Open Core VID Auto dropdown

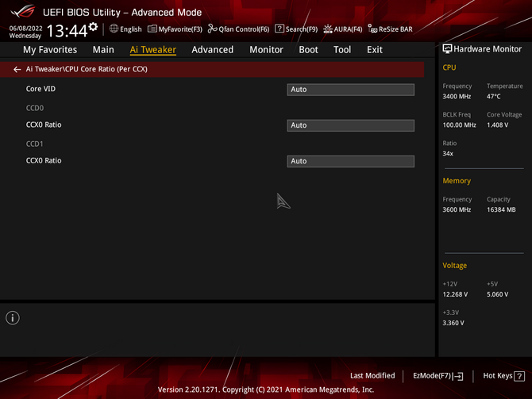[x=350, y=90]
